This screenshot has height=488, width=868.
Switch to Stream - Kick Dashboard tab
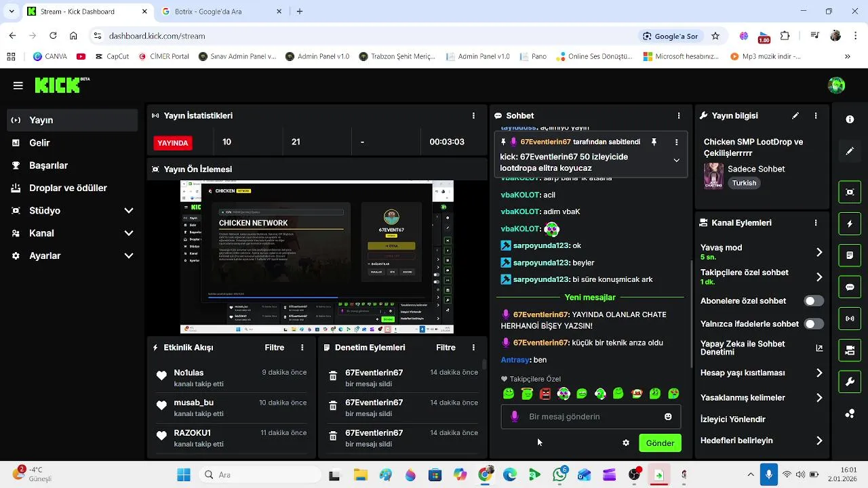pyautogui.click(x=87, y=12)
